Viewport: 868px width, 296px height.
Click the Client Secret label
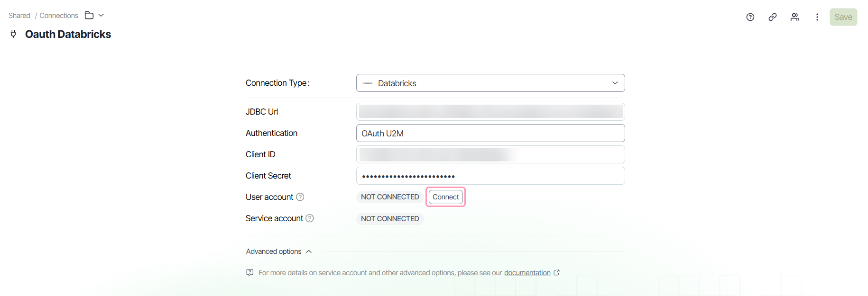click(268, 176)
